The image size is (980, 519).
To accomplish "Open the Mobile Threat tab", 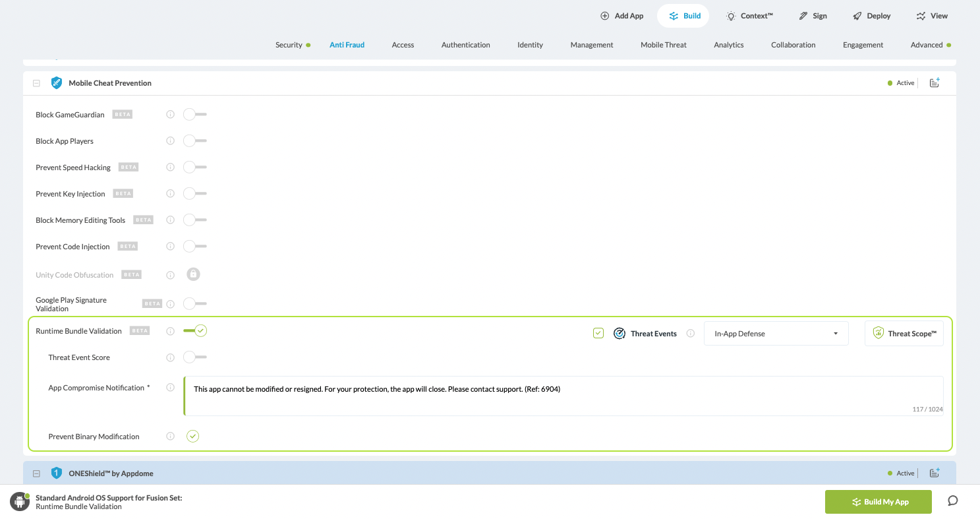I will [663, 45].
